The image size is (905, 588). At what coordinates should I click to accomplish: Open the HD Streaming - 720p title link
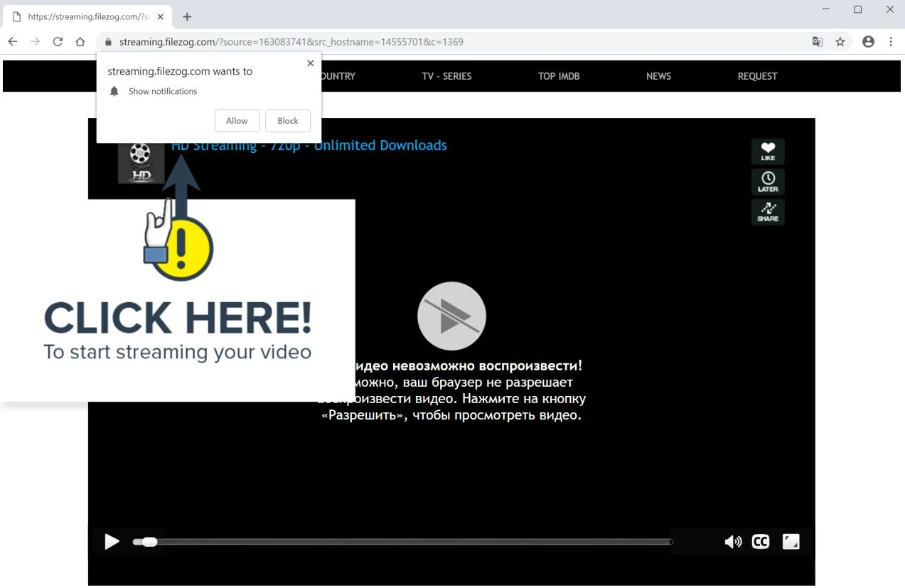[309, 146]
